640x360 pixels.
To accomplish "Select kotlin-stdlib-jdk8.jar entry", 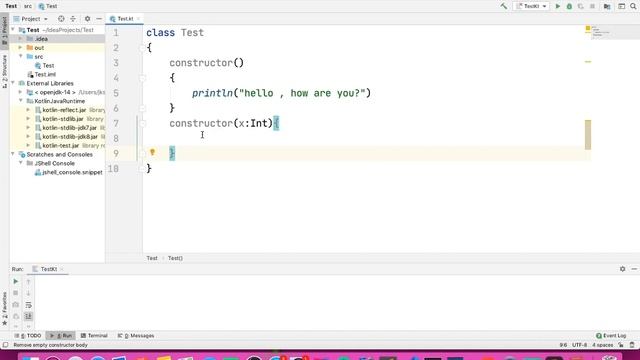I will [x=70, y=137].
